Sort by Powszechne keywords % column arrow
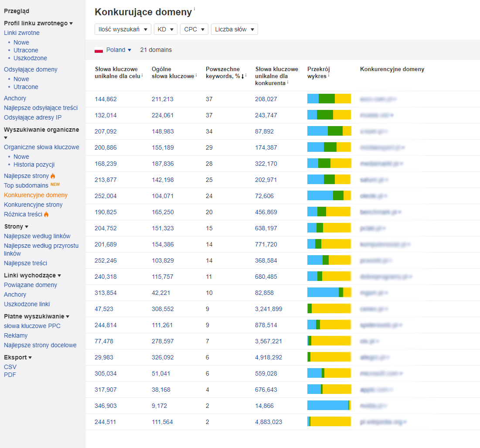 coord(242,76)
